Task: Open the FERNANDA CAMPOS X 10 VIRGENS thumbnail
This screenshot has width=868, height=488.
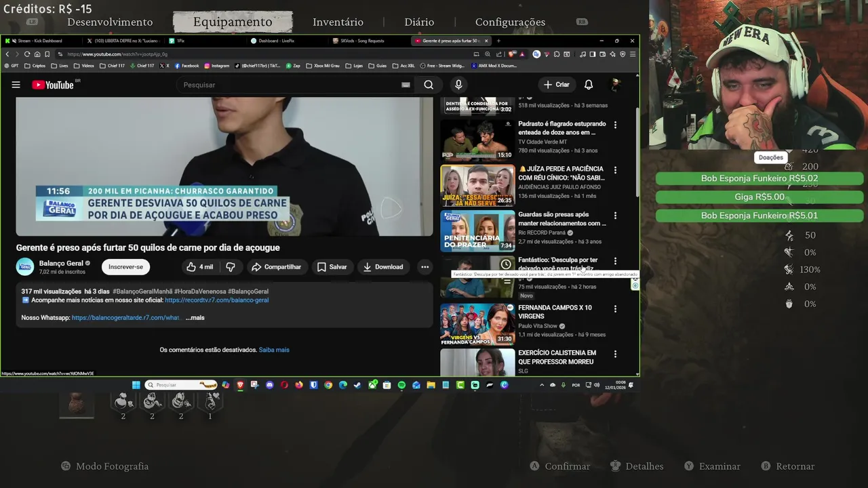Action: click(x=477, y=324)
